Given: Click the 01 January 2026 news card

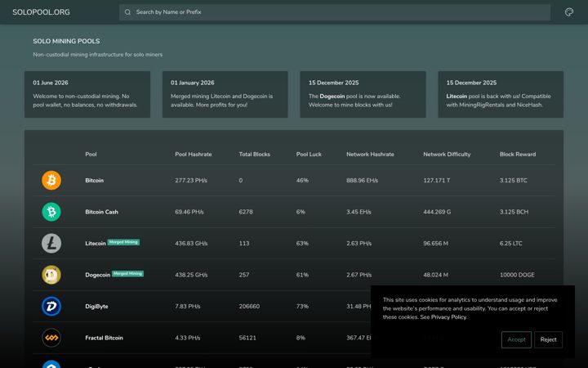Looking at the screenshot, I should (x=225, y=94).
